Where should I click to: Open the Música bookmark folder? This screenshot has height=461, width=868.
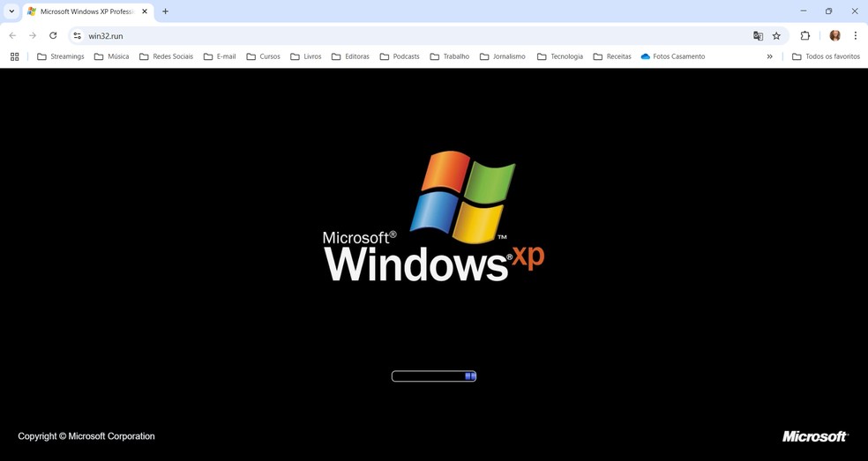click(112, 56)
